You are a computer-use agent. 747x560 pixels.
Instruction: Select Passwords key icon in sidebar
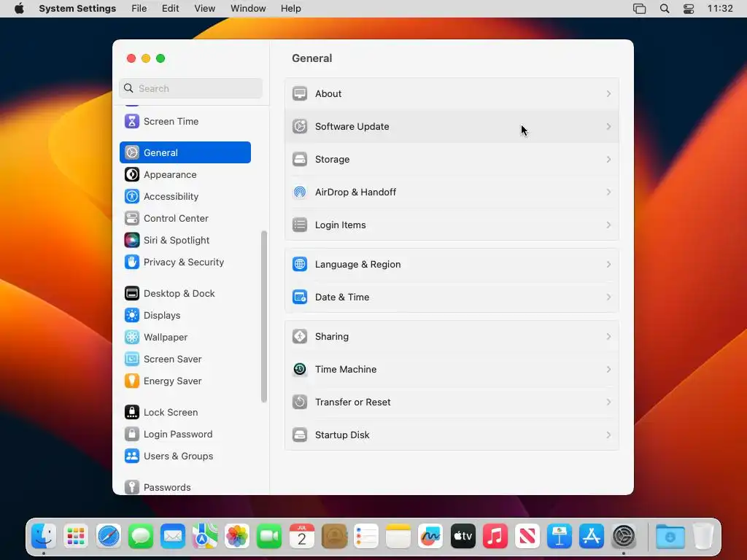pyautogui.click(x=132, y=488)
